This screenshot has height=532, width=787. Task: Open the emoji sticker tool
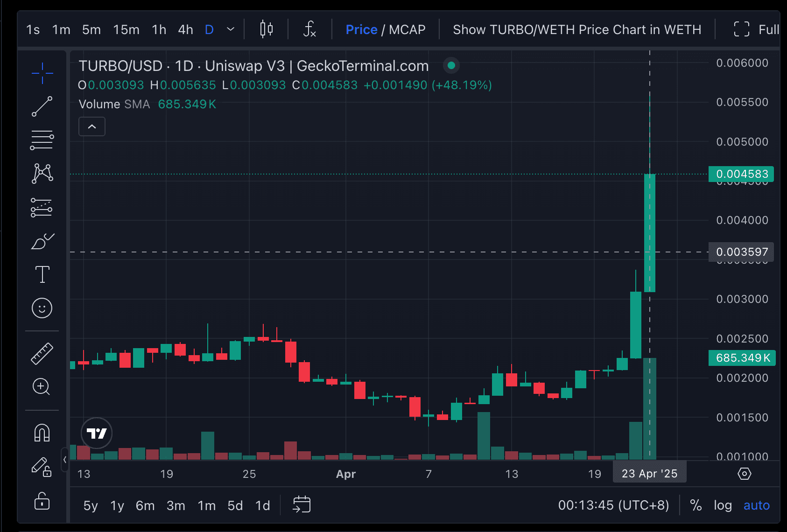click(x=42, y=308)
